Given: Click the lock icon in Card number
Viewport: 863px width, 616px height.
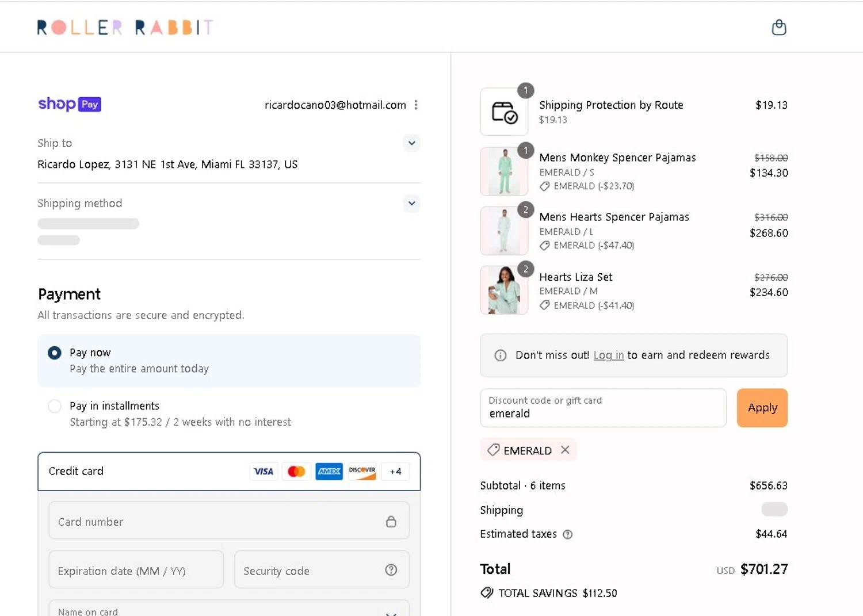Looking at the screenshot, I should tap(391, 521).
